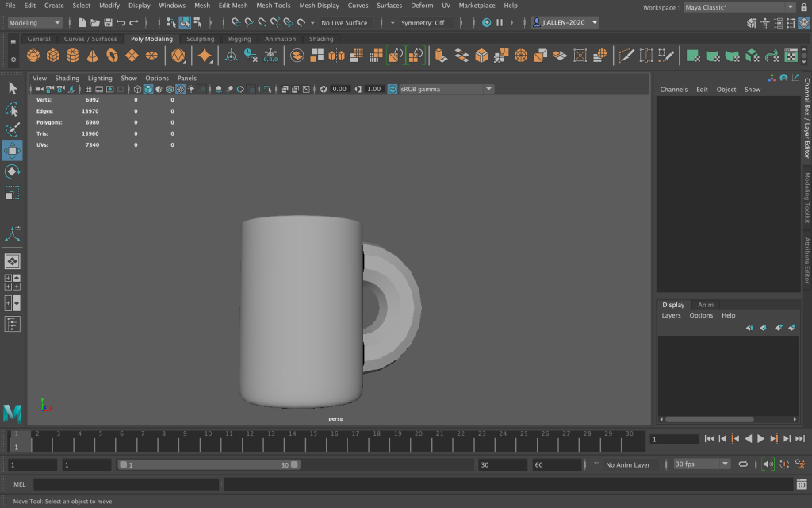Screen dimensions: 812x508
Task: Add a polygon cylinder from the shelf
Action: pos(73,56)
